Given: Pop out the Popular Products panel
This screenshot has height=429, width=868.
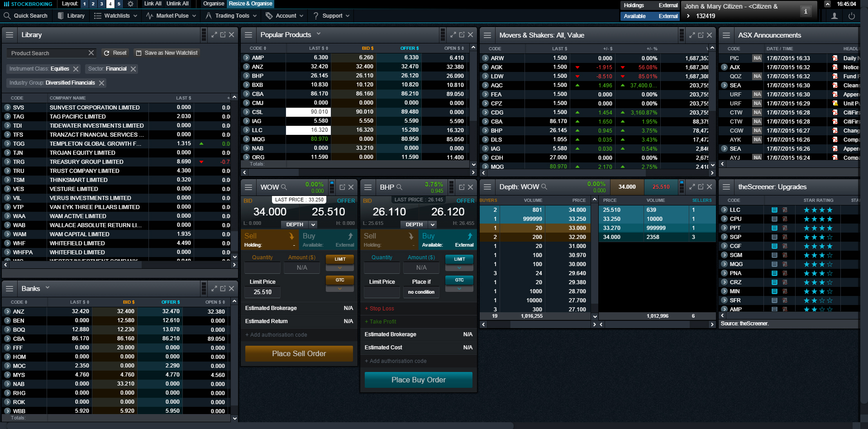Looking at the screenshot, I should click(462, 35).
